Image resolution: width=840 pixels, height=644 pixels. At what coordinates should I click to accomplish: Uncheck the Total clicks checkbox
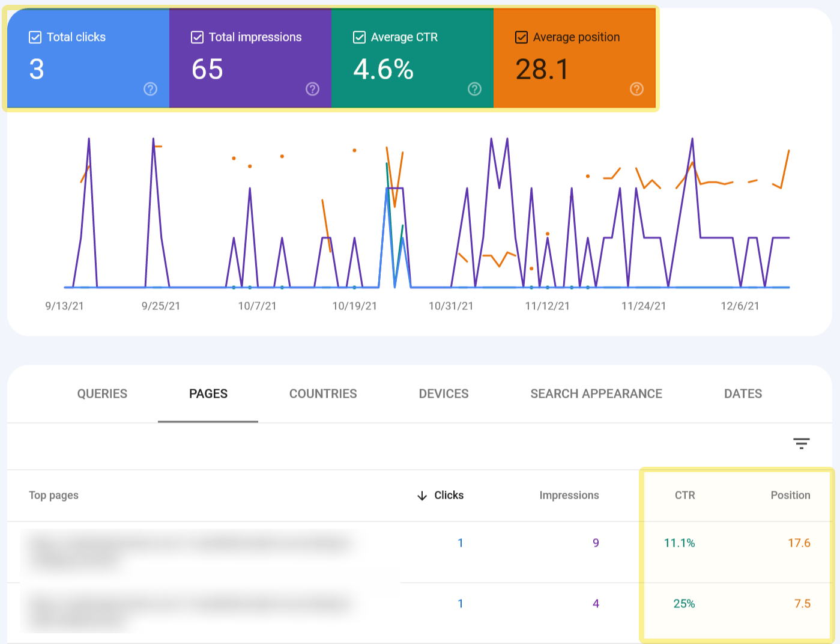pyautogui.click(x=35, y=37)
